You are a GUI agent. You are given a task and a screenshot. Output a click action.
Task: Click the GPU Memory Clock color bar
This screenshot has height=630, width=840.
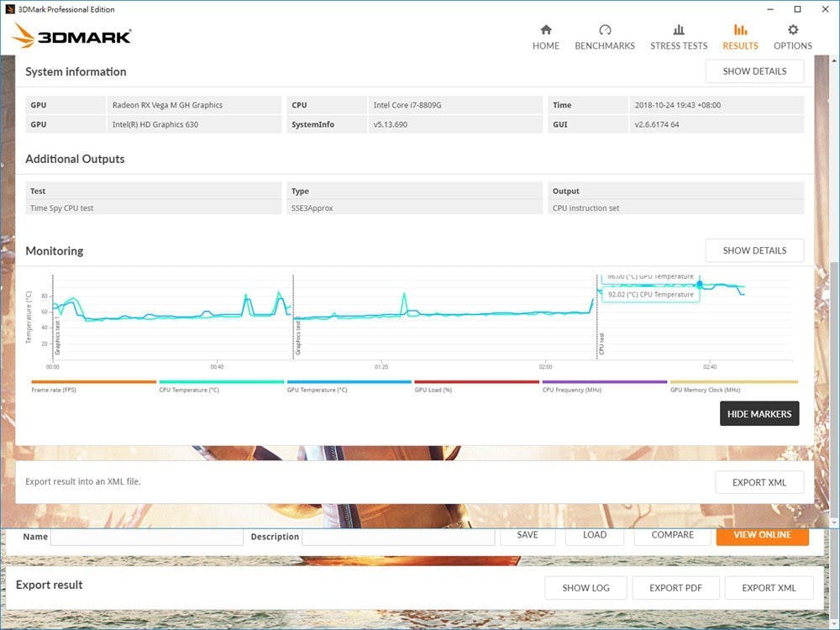[733, 382]
